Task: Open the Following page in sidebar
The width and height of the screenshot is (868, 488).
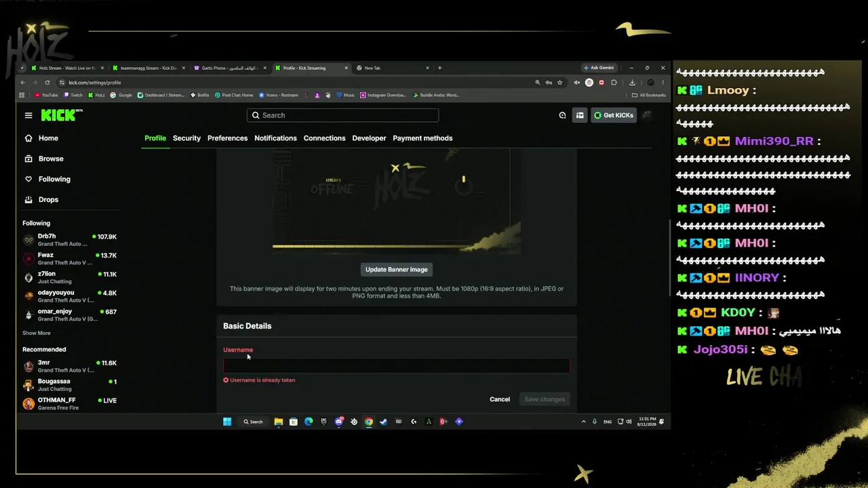Action: (47, 179)
